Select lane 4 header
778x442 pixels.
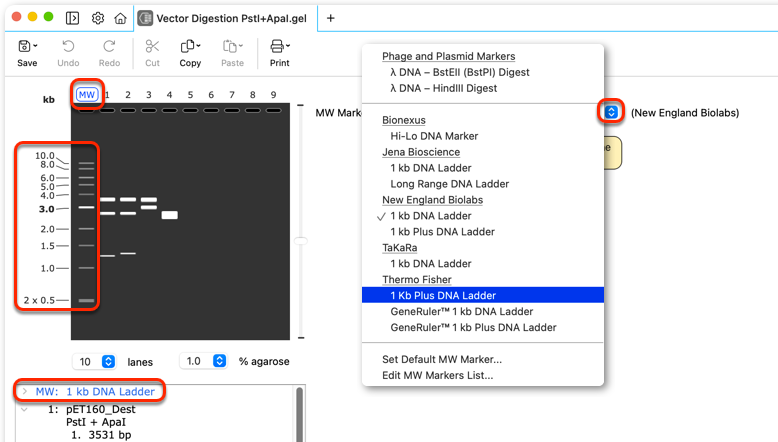[169, 95]
